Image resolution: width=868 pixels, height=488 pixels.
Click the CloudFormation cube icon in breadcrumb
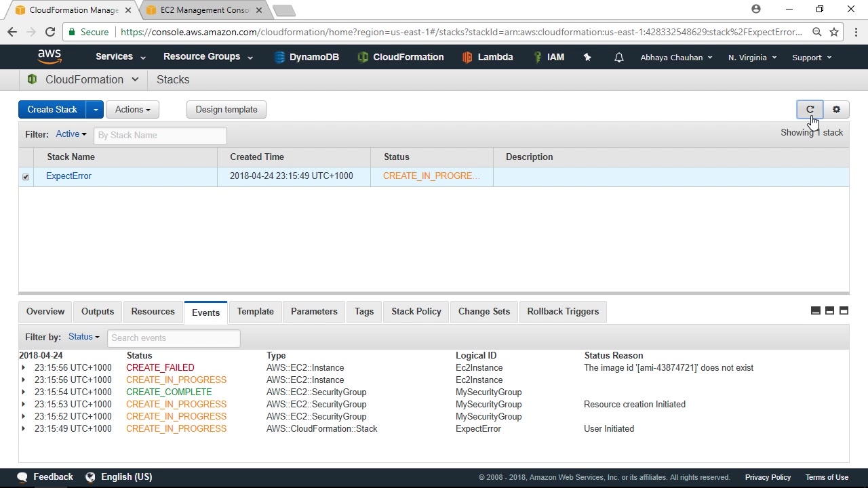point(32,79)
